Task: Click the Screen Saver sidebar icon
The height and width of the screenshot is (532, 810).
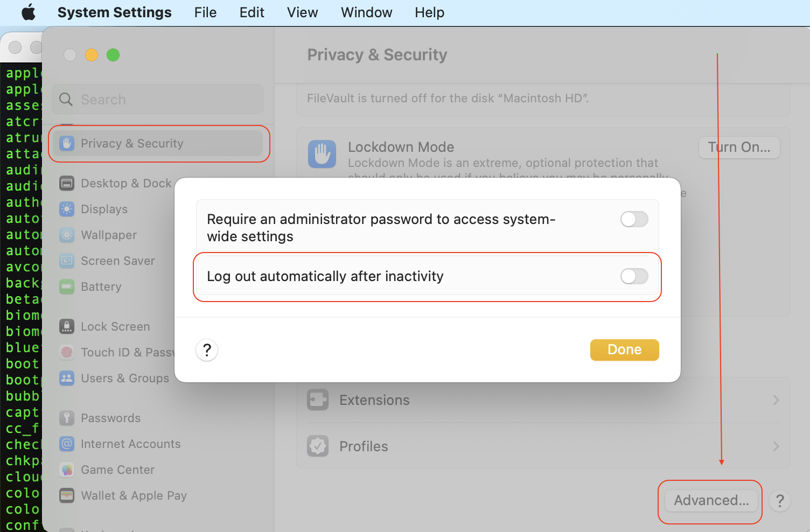Action: click(x=67, y=261)
